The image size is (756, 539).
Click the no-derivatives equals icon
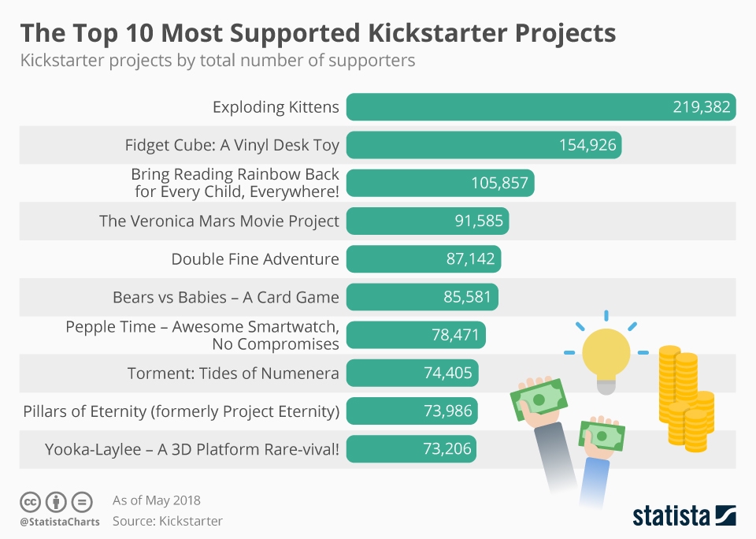[82, 502]
